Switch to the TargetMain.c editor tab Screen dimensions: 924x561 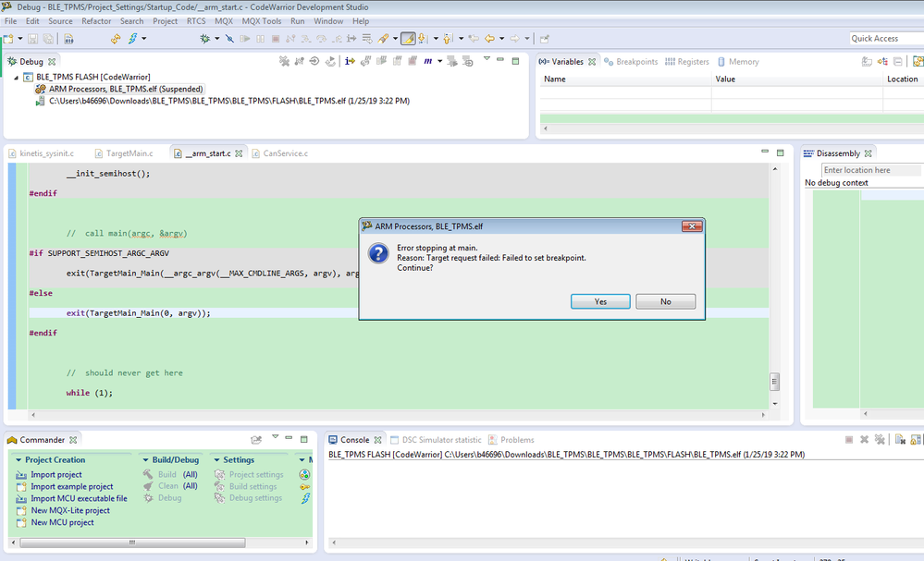click(124, 153)
